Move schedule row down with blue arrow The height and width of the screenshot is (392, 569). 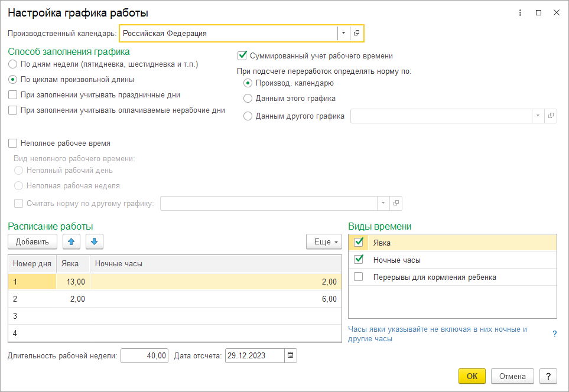pyautogui.click(x=95, y=241)
